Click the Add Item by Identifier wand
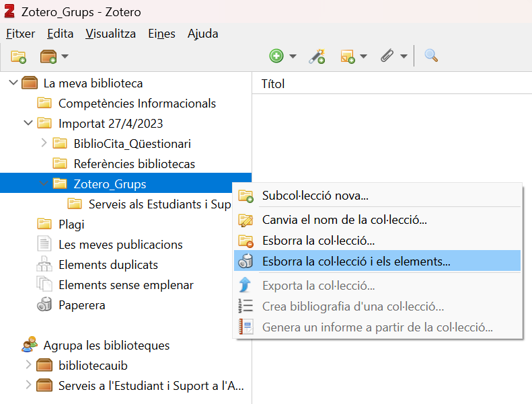The height and width of the screenshot is (404, 532). (x=317, y=56)
